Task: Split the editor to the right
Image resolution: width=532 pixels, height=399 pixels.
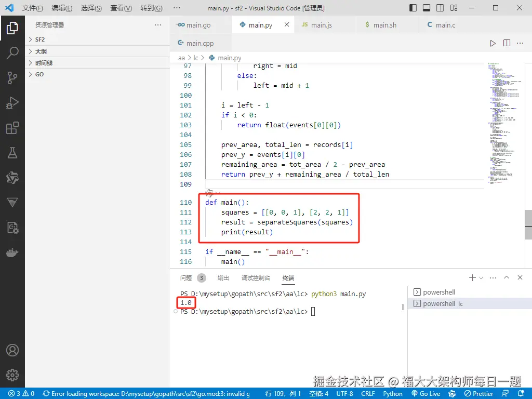Action: click(507, 43)
